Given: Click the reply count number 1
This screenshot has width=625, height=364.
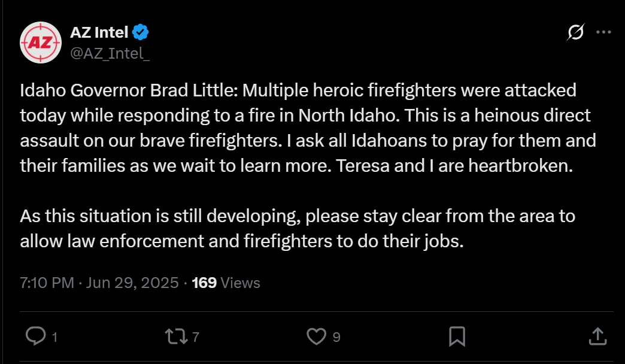Looking at the screenshot, I should 54,337.
